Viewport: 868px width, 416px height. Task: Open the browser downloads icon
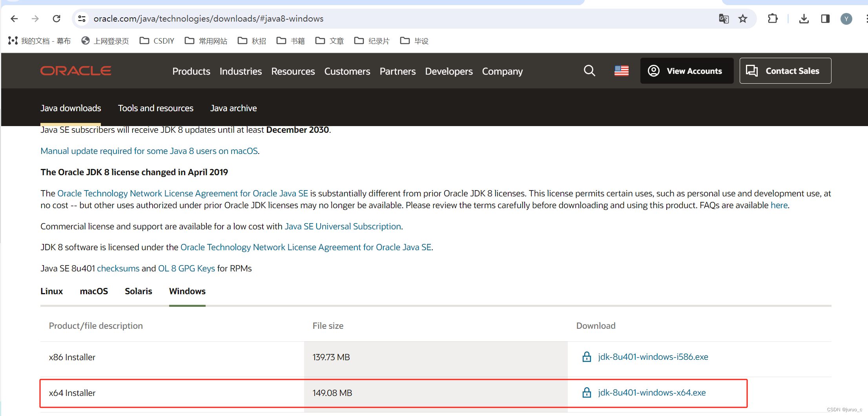(804, 18)
